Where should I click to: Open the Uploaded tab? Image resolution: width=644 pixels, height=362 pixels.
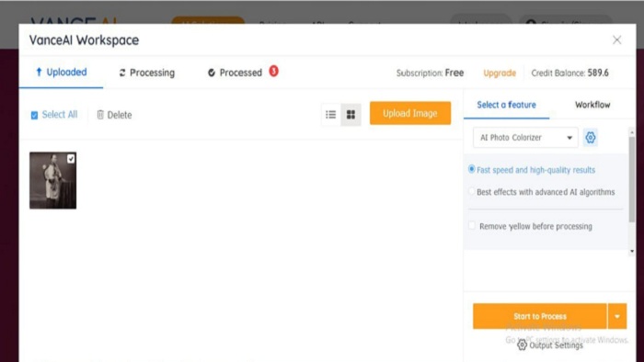point(62,73)
